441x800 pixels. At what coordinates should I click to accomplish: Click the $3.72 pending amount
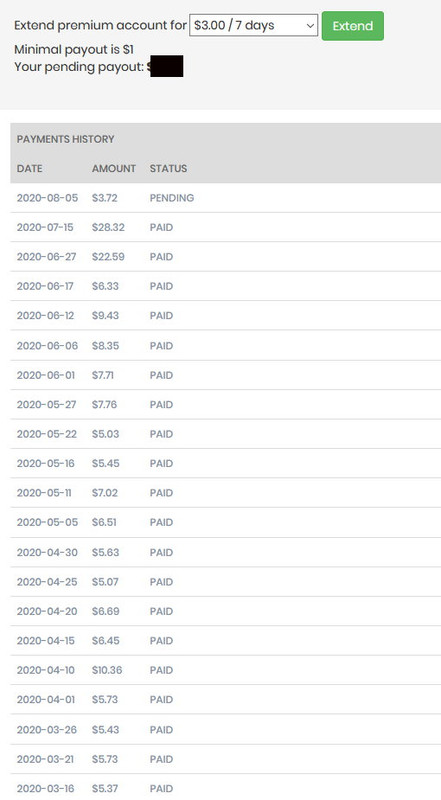pyautogui.click(x=105, y=198)
